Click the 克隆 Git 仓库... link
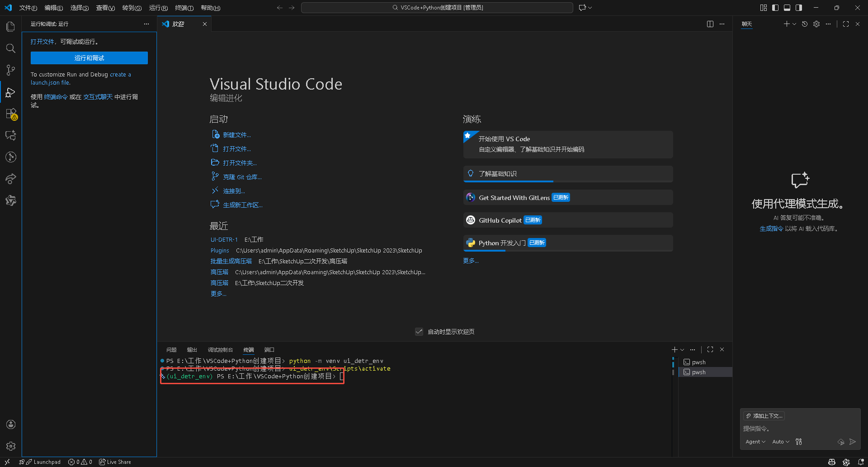 click(x=242, y=177)
